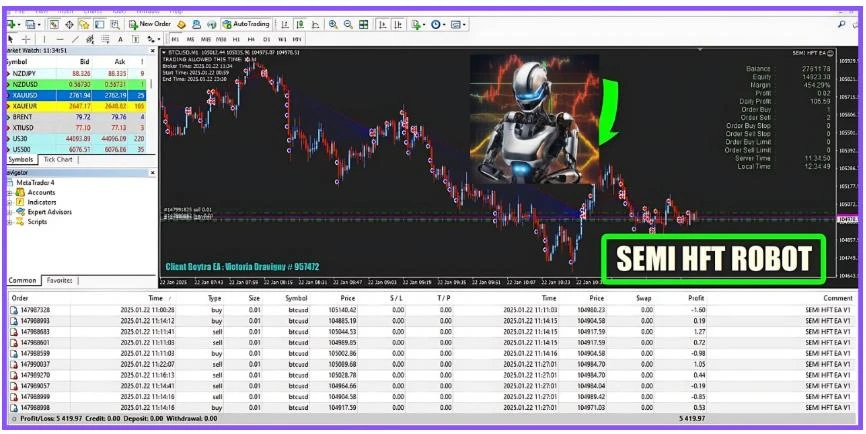866x434 pixels.
Task: Select the vertical line drawing tool
Action: [44, 39]
